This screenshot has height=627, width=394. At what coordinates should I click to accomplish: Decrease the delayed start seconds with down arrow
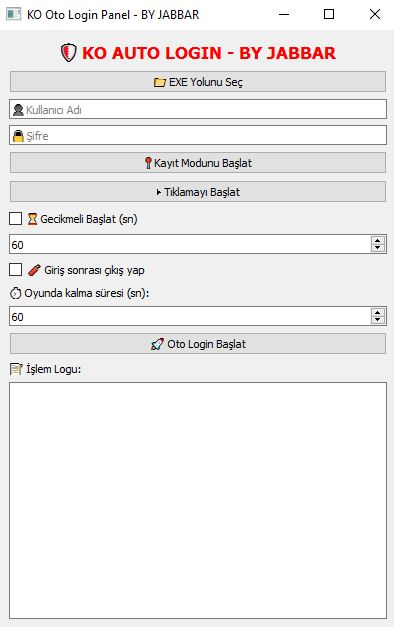point(378,248)
